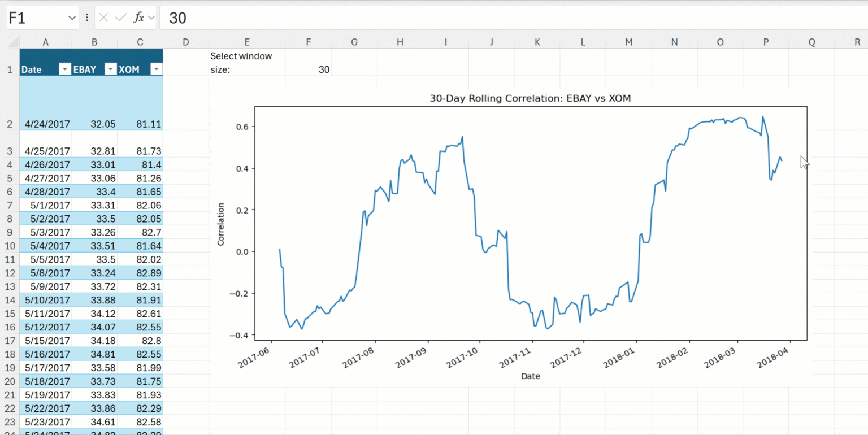Viewport: 868px width, 435px height.
Task: Select column K header
Action: 537,42
